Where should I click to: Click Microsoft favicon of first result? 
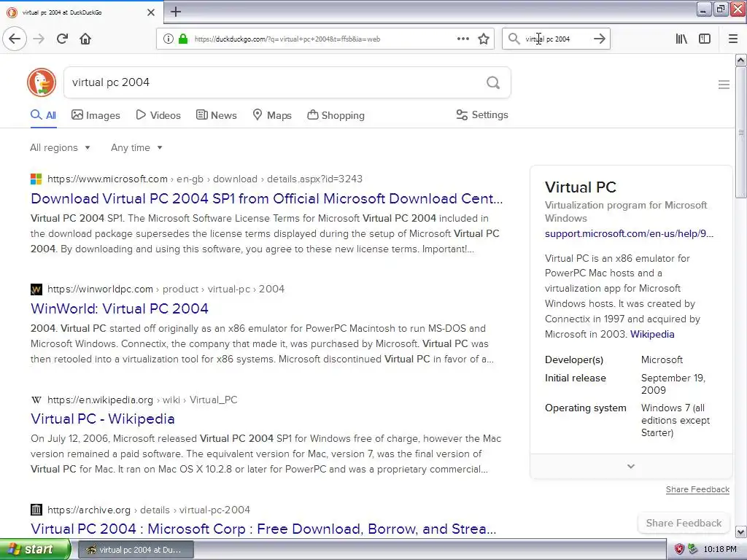pos(36,179)
